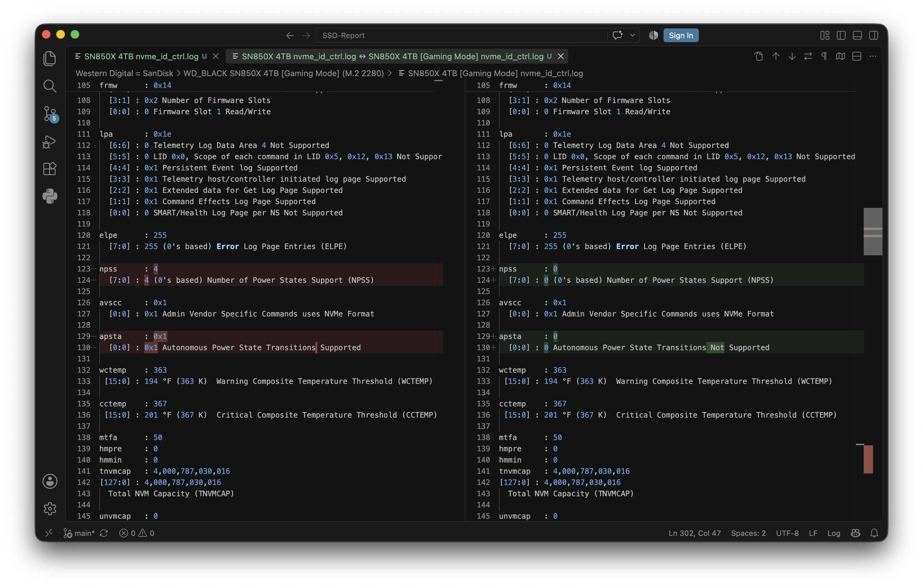Open the More Actions ellipsis menu
The height and width of the screenshot is (588, 923).
(x=873, y=56)
